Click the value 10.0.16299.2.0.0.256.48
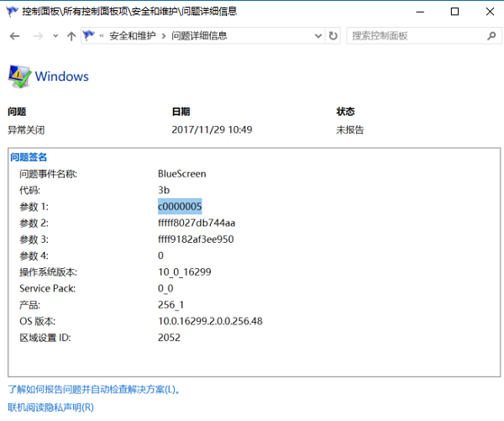This screenshot has height=421, width=504. (x=210, y=321)
